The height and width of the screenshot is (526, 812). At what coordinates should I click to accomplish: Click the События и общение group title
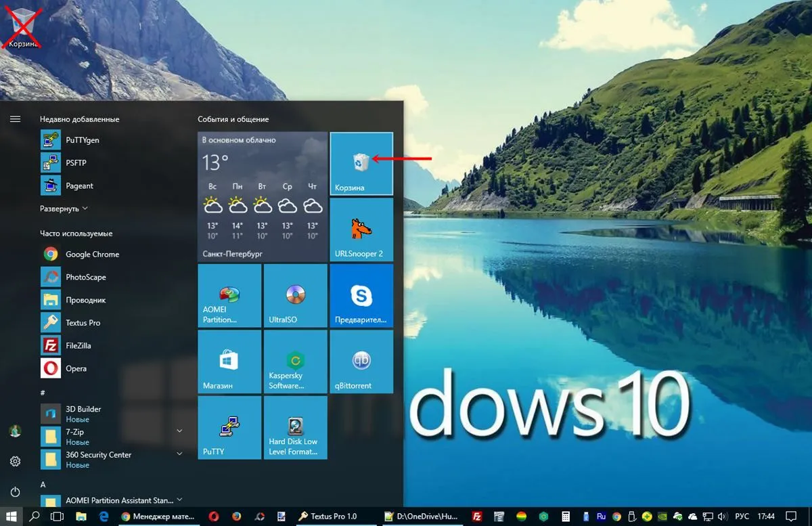(233, 119)
